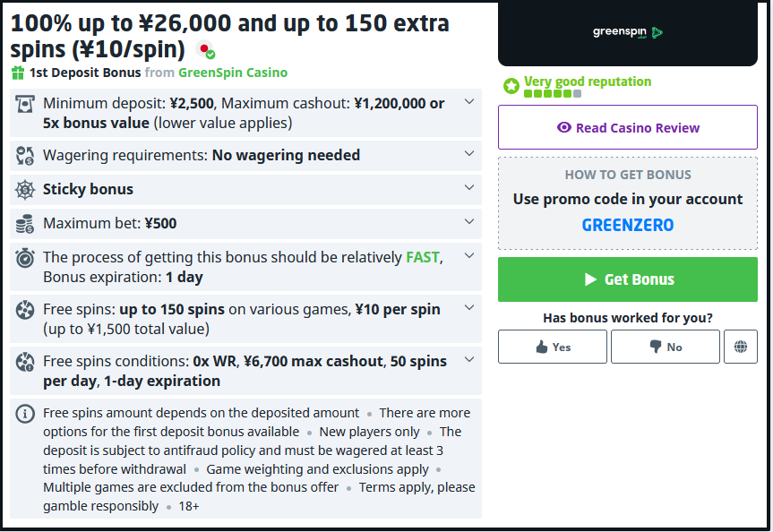Expand the Sticky bonus row chevron
773x532 pixels.
tap(468, 188)
